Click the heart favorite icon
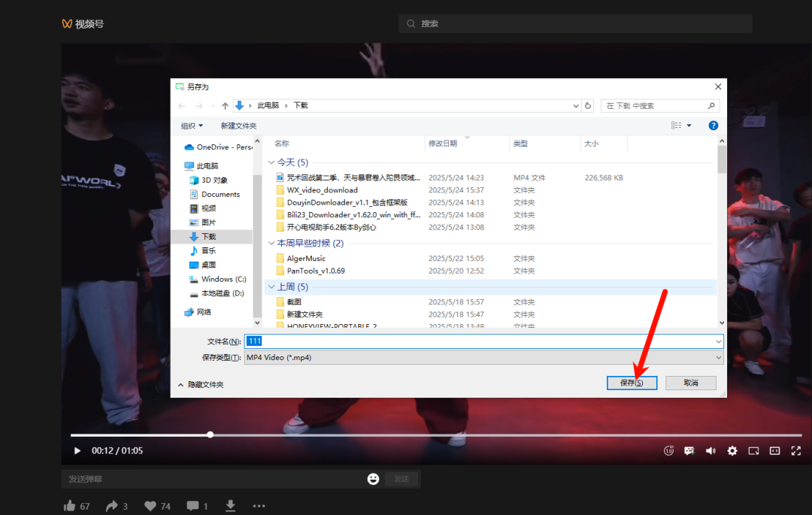812x515 pixels. coord(150,506)
